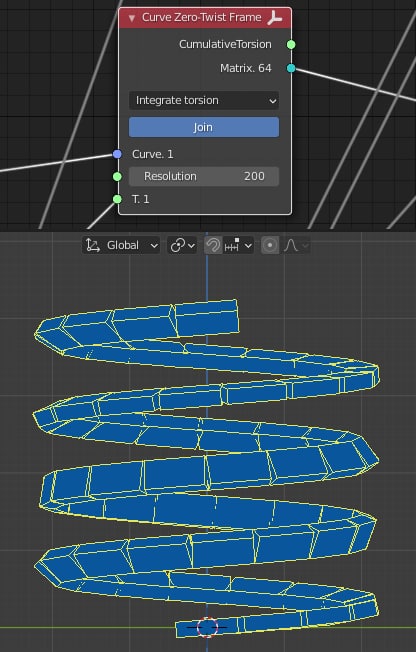Open the Global transform orientation dropdown
The width and height of the screenshot is (416, 652).
point(121,245)
